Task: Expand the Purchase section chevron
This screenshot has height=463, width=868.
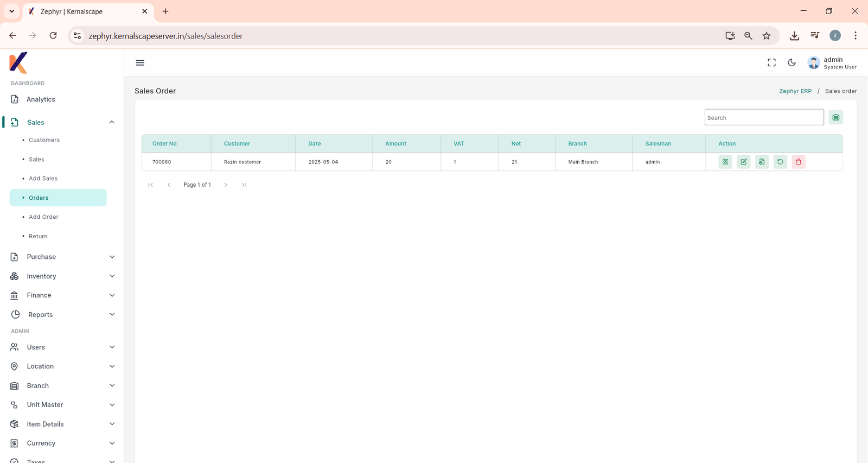Action: (112, 257)
